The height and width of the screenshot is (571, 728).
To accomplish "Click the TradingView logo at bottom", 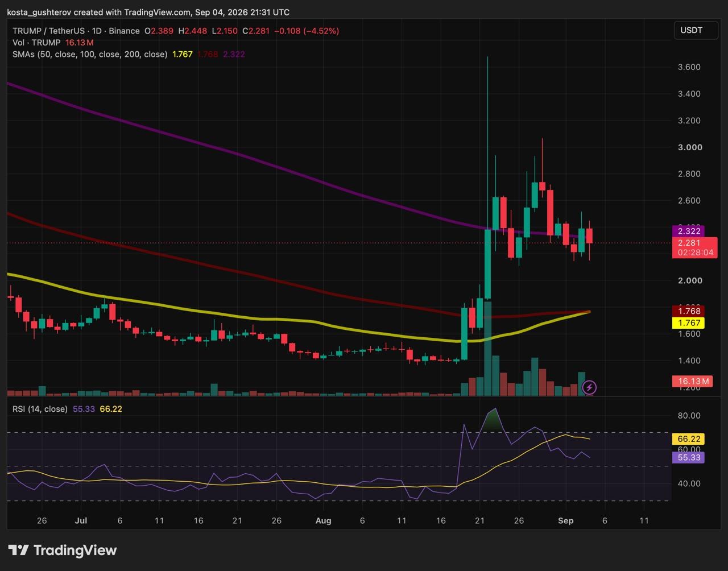I will (63, 550).
